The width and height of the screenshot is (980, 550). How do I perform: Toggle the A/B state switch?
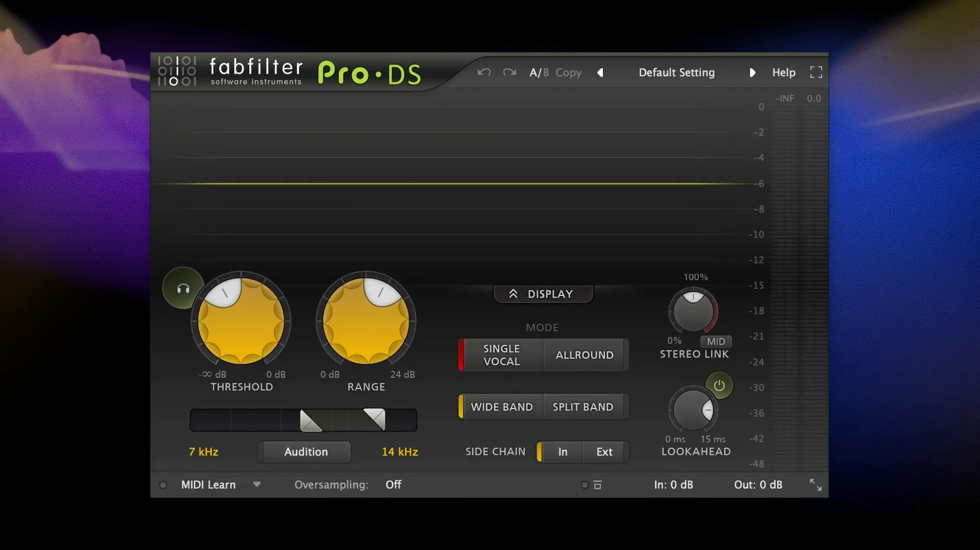coord(539,73)
